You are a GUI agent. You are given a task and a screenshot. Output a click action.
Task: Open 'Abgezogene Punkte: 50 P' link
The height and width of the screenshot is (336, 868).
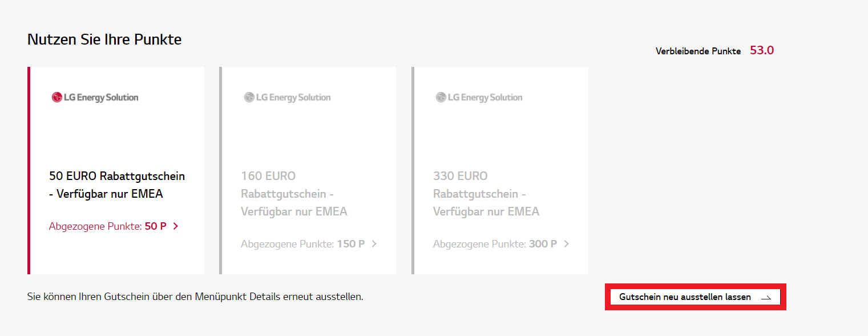(108, 226)
